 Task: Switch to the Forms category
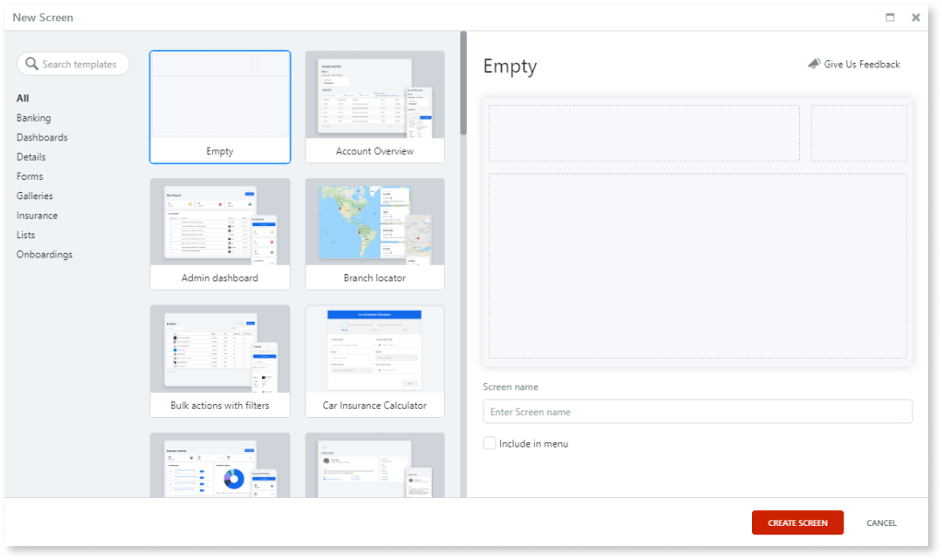click(30, 176)
